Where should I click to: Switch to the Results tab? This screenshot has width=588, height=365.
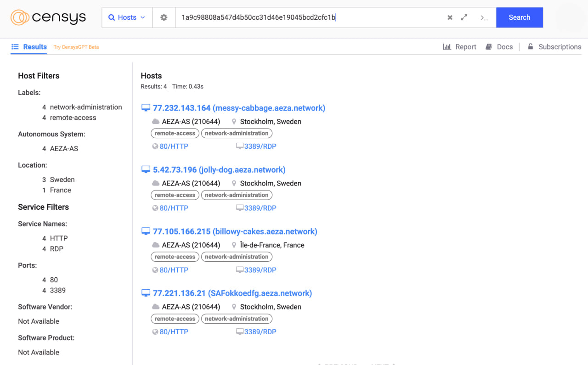[x=29, y=47]
